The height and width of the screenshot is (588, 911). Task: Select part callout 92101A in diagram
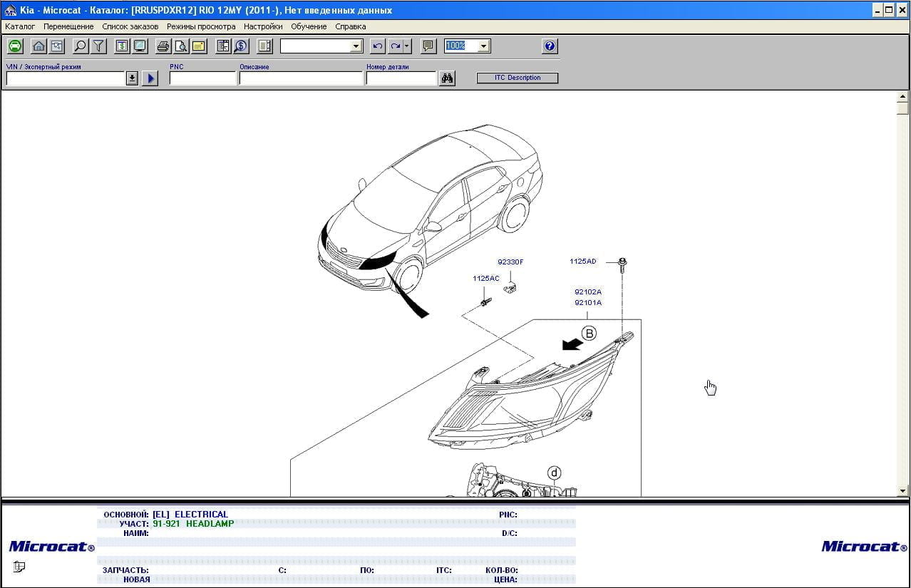point(588,303)
